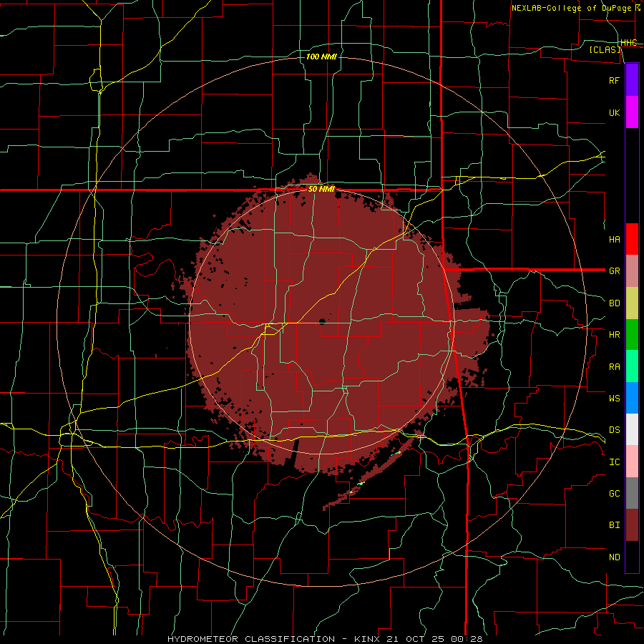Screen dimensions: 644x644
Task: Click the UK legend label
Action: click(614, 112)
